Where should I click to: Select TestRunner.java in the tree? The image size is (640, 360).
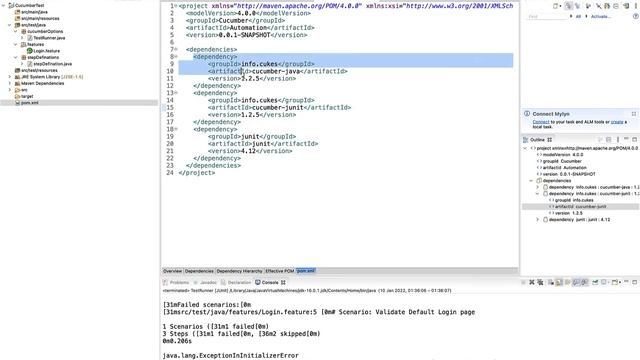[49, 38]
